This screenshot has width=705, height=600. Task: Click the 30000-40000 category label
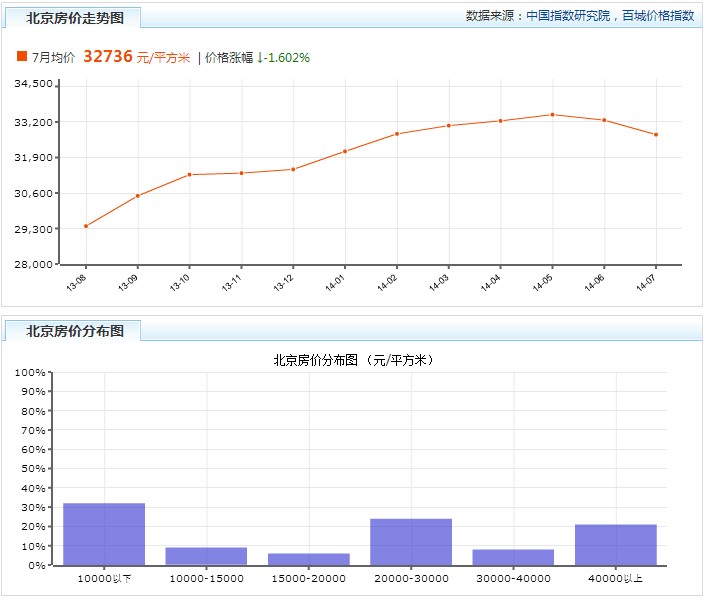(513, 578)
